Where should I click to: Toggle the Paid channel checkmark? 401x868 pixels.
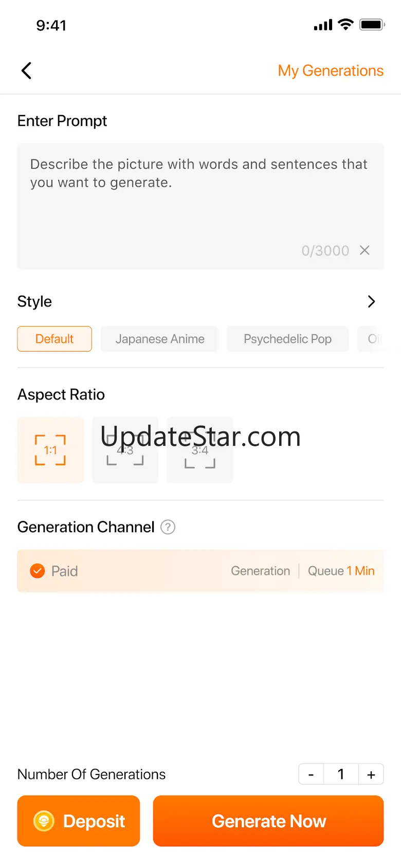coord(38,571)
